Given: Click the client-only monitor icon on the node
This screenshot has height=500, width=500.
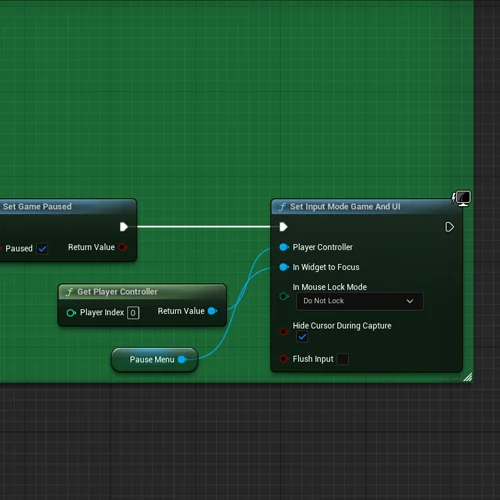Looking at the screenshot, I should (462, 199).
